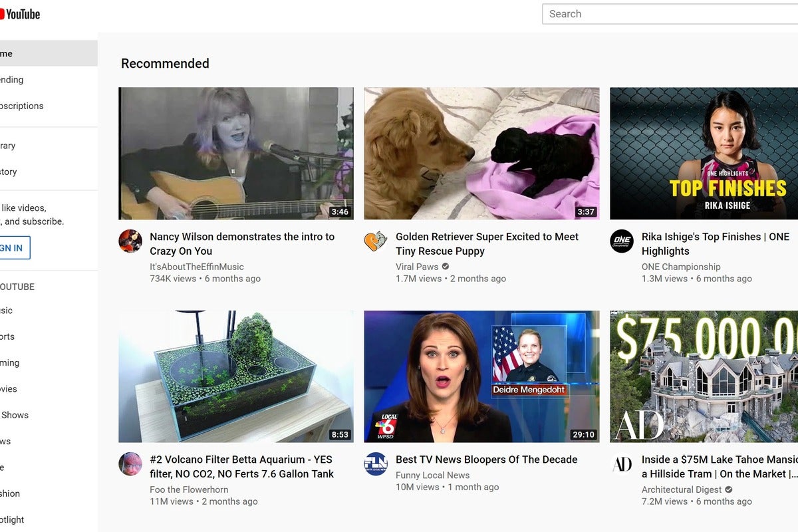Click channel name Viral Paws
Viewport: 798px width, 532px height.
[417, 267]
